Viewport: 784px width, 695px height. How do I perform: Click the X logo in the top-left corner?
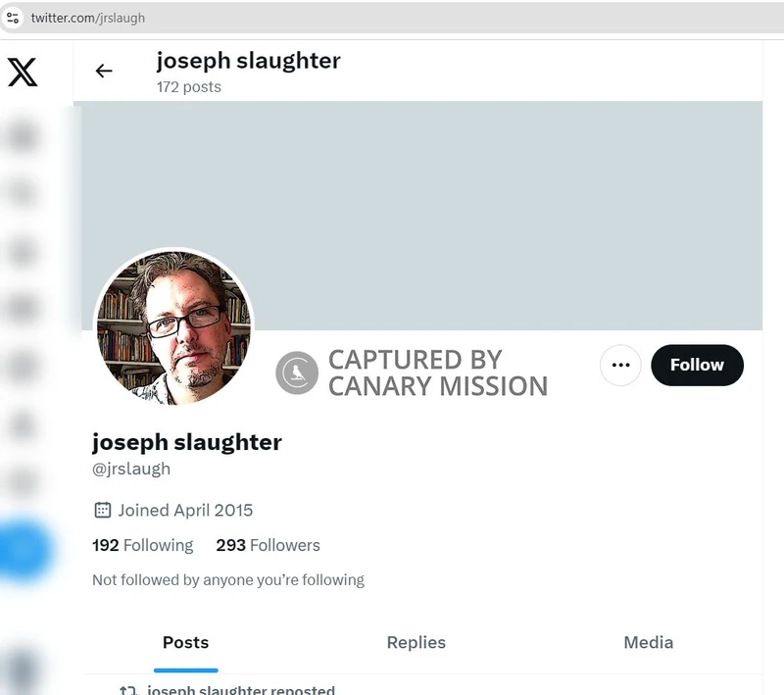click(24, 72)
